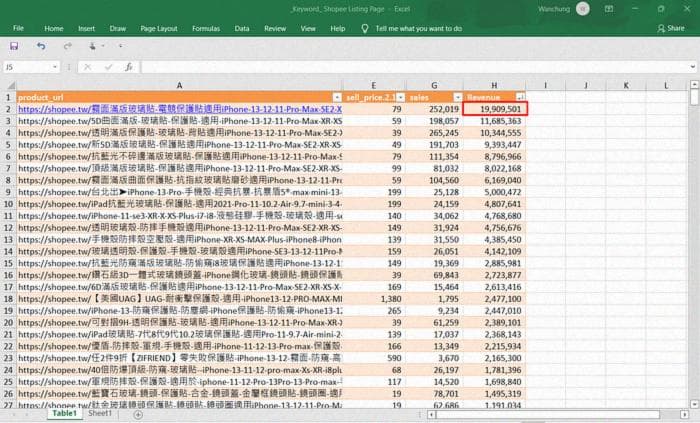The image size is (700, 423).
Task: Click the revenue cell 1,495,319
Action: tap(494, 394)
